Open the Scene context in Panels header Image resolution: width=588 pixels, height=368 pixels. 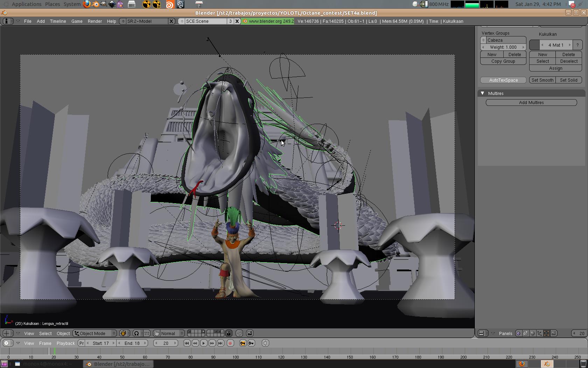point(553,333)
